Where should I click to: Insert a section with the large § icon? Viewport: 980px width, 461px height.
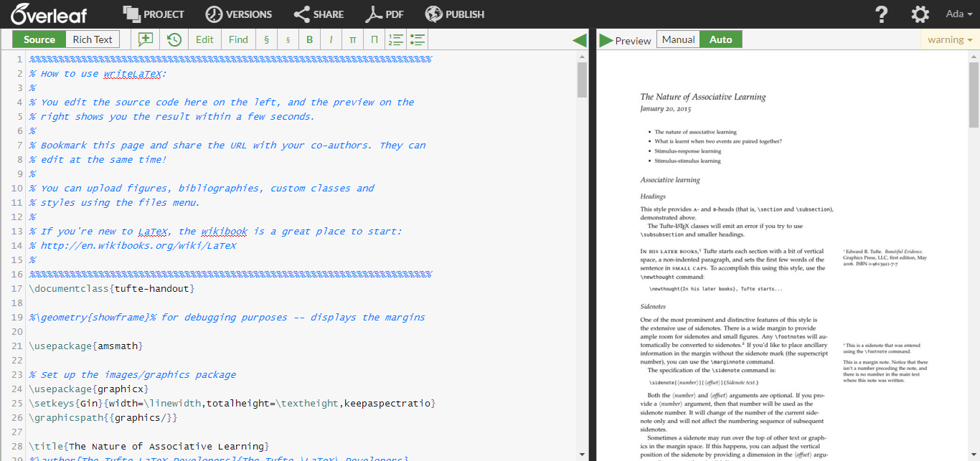click(x=266, y=39)
